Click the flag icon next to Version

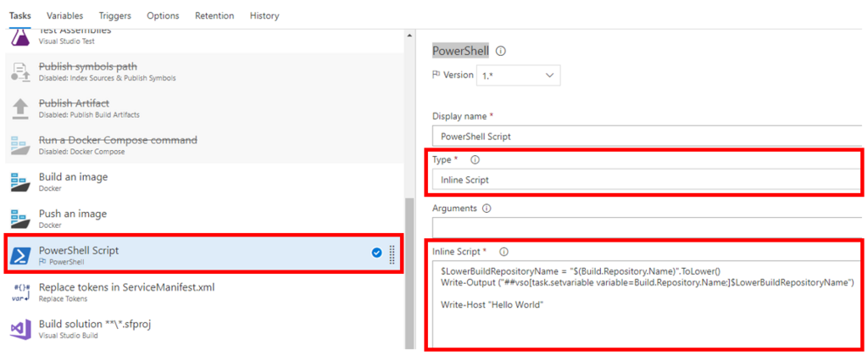click(437, 75)
